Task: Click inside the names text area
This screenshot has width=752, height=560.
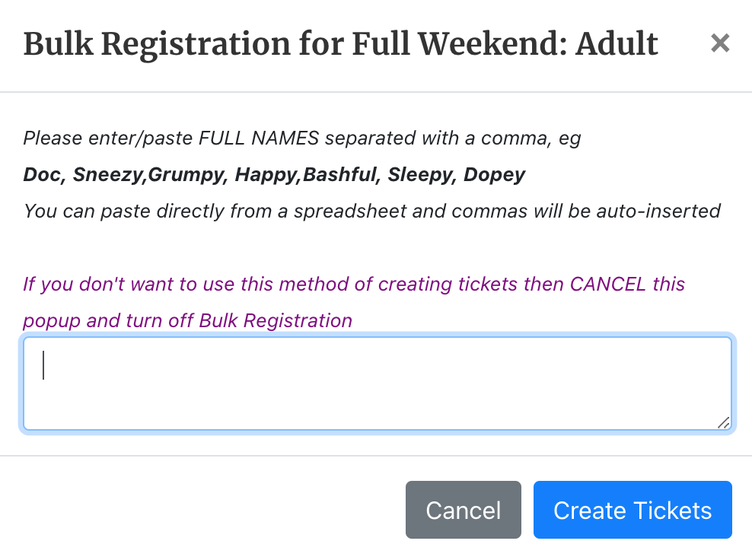Action: (377, 383)
